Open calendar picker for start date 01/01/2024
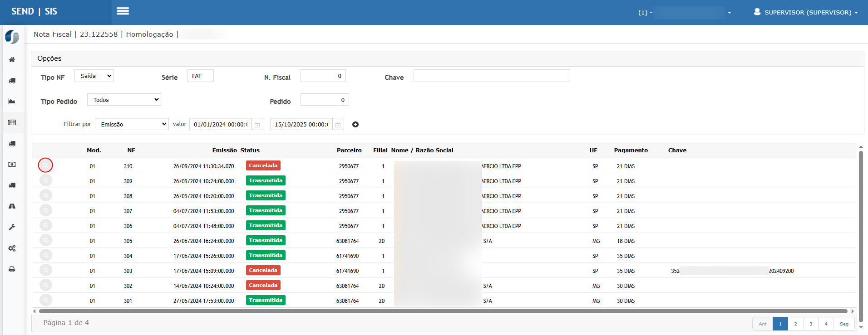 click(x=257, y=125)
